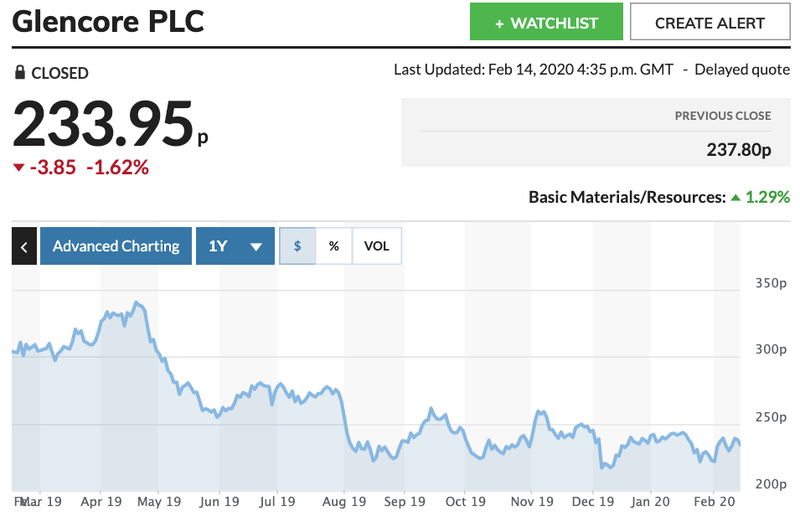Click the Feb 20 axis label
The width and height of the screenshot is (800, 517).
pos(714,502)
